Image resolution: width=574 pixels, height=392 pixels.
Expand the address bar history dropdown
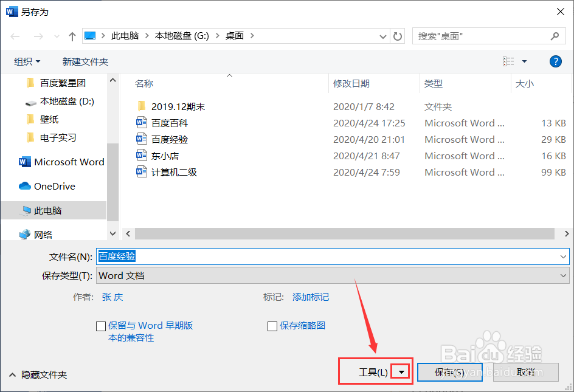(x=383, y=36)
